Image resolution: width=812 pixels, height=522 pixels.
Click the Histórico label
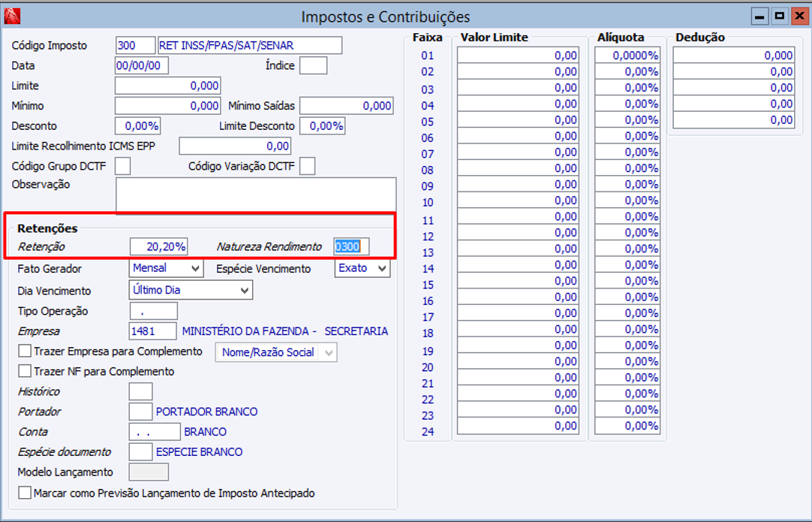(x=39, y=391)
